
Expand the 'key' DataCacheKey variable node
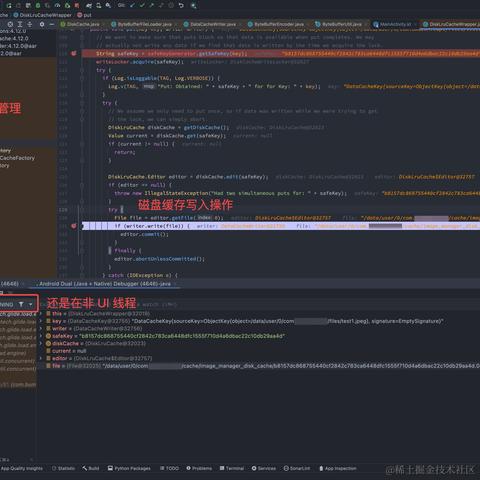point(41,321)
